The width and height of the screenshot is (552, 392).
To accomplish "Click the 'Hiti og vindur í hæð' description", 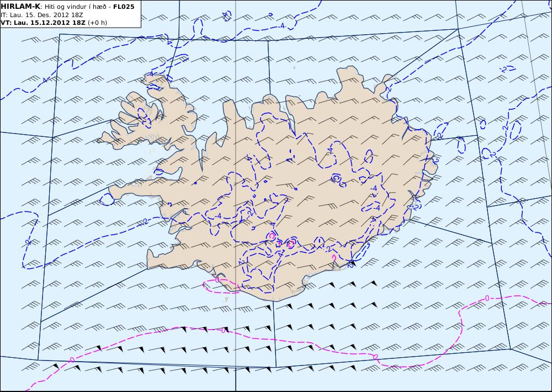I will click(75, 7).
